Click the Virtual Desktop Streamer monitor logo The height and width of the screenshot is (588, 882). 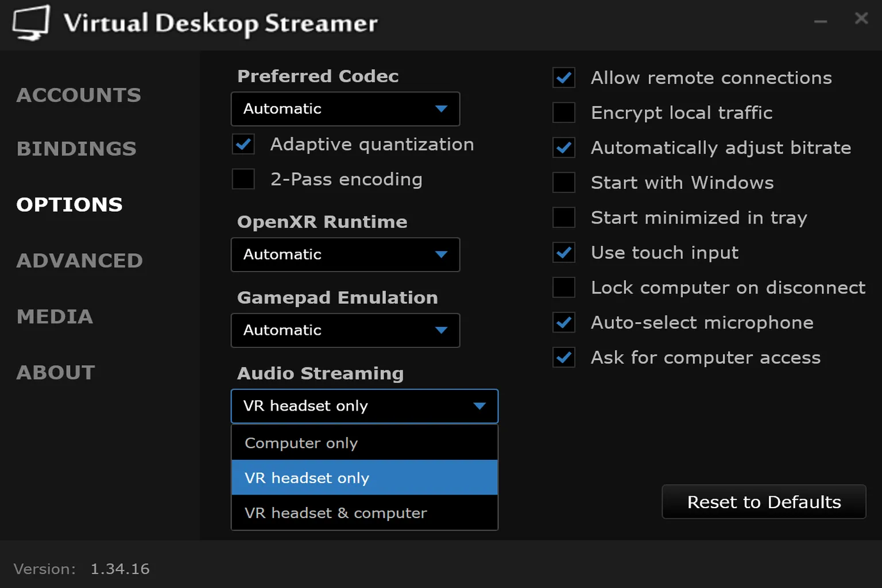click(31, 23)
